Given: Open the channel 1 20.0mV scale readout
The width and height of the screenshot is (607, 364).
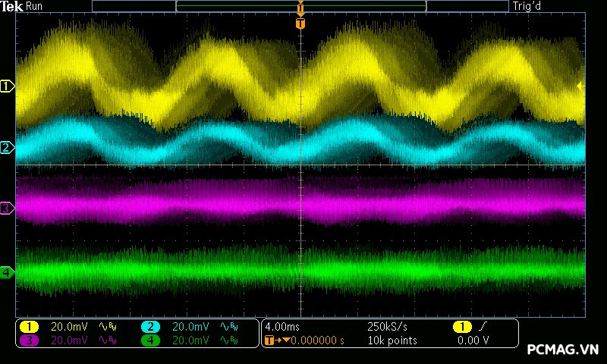Looking at the screenshot, I should click(x=69, y=327).
